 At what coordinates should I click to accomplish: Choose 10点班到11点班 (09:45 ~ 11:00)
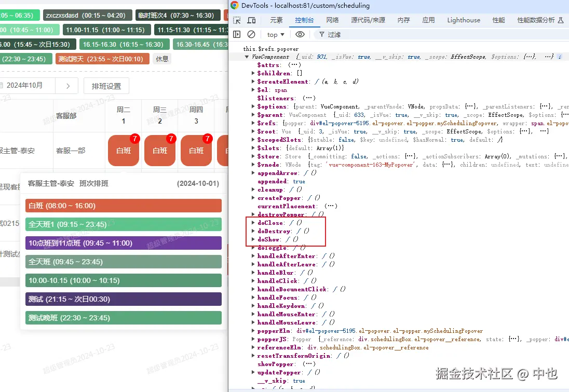coord(124,243)
